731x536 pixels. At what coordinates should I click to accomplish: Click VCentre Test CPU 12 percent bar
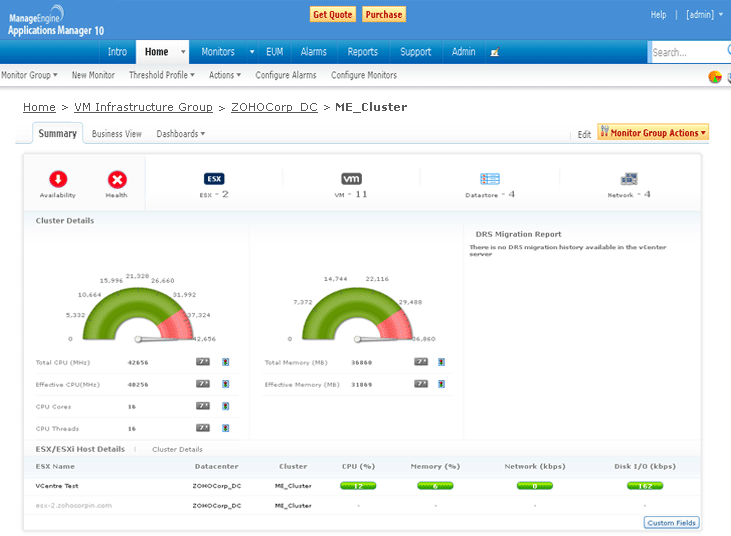coord(358,486)
